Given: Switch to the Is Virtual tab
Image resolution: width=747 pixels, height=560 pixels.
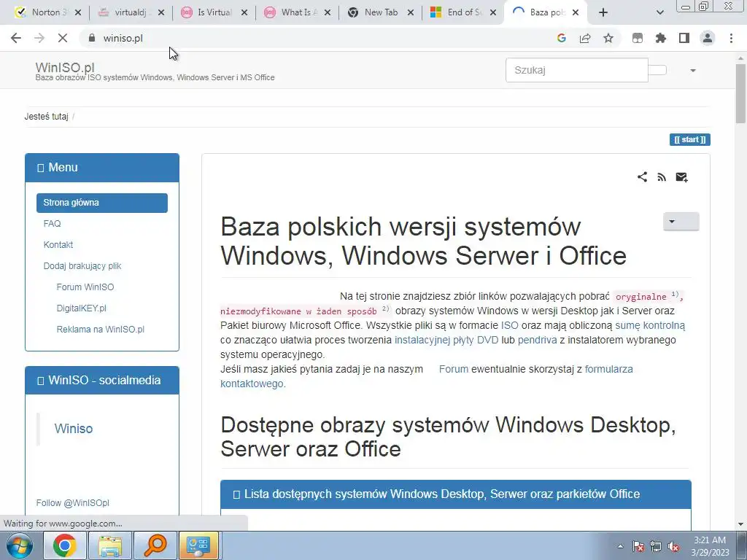Looking at the screenshot, I should point(209,12).
